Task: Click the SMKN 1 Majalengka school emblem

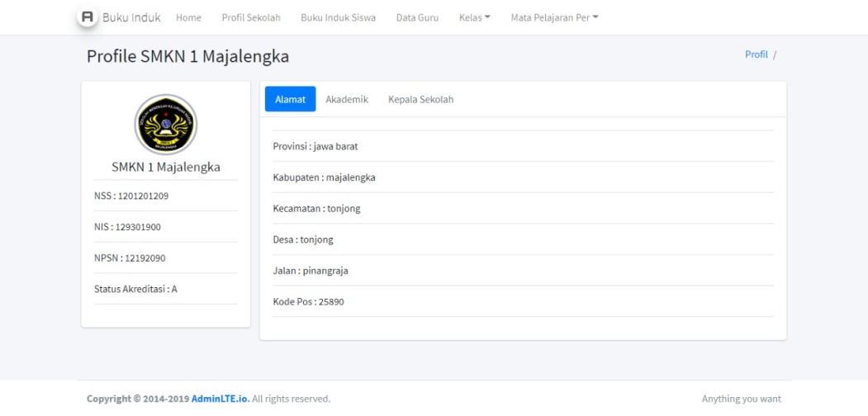Action: pyautogui.click(x=165, y=125)
